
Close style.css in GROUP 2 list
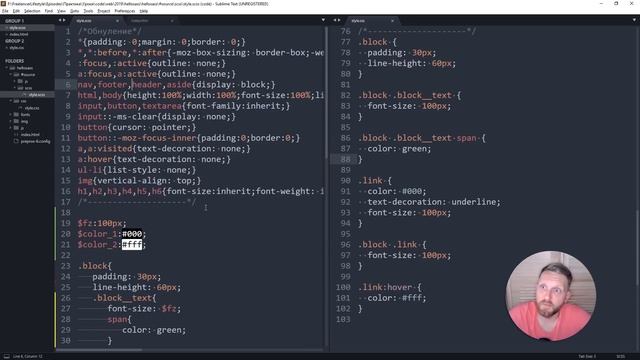(x=6, y=48)
